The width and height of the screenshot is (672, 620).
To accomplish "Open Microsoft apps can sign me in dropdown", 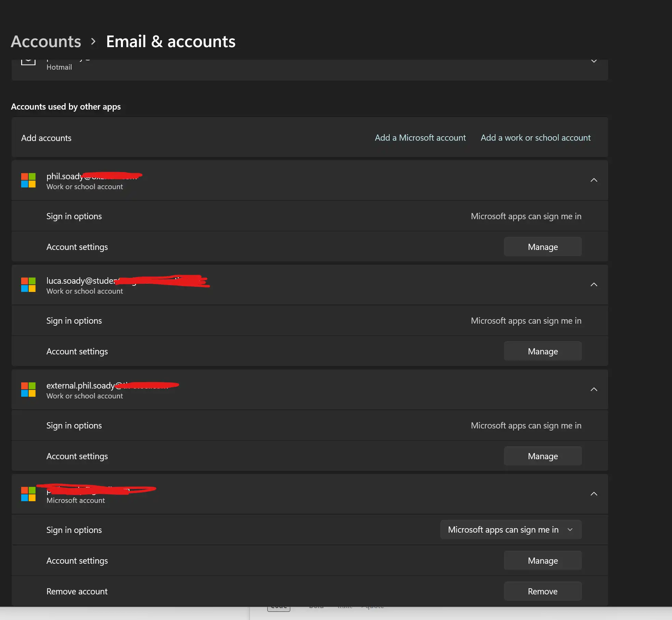I will [511, 530].
